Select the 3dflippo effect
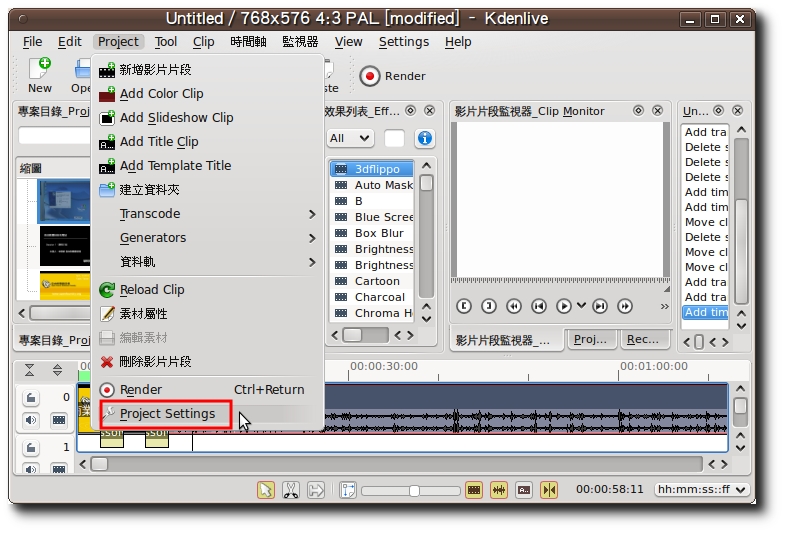788x536 pixels. (x=372, y=169)
